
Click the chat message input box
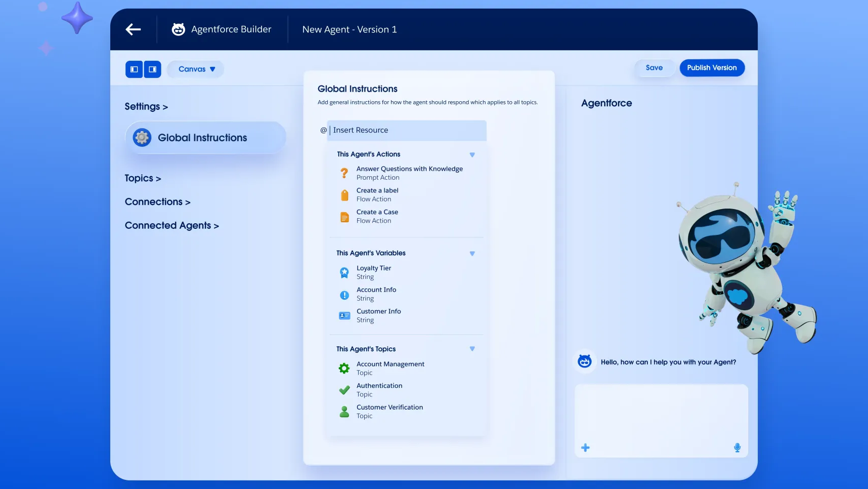(x=661, y=421)
